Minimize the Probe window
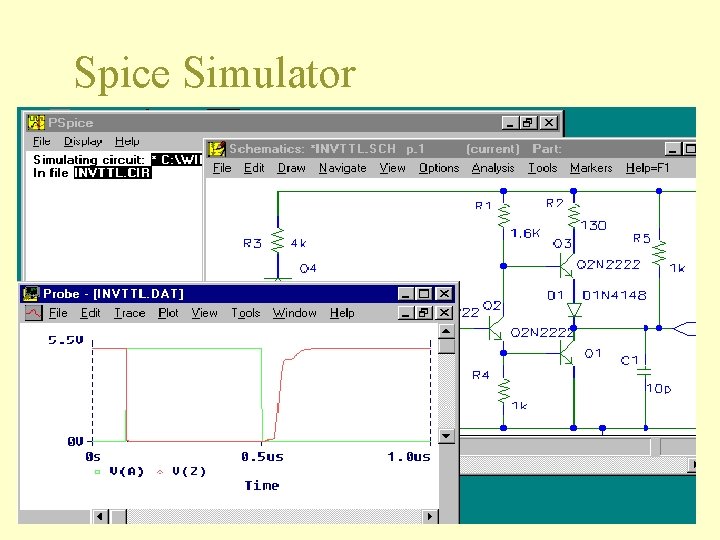720x540 pixels. [x=406, y=294]
